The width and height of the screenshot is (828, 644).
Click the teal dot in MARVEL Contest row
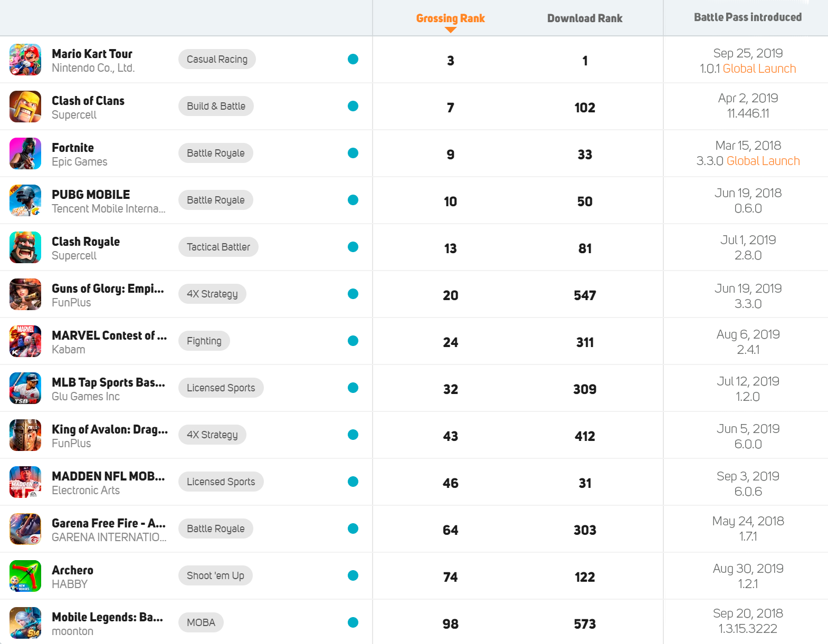click(x=353, y=341)
